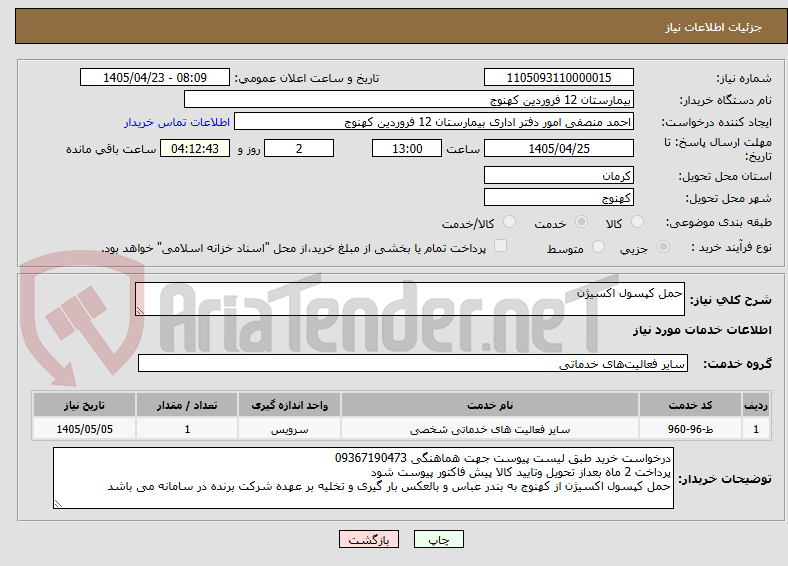Select the جزیی purchase type radio

click(x=663, y=247)
